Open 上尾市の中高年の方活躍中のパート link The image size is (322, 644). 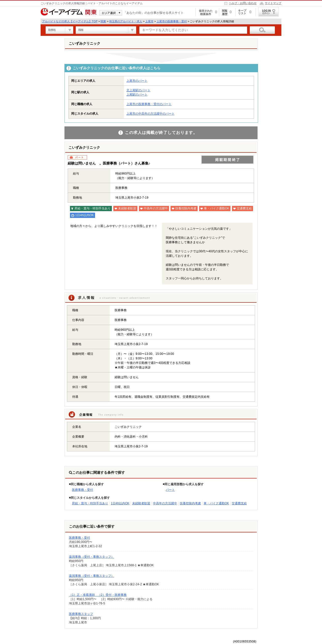(150, 114)
